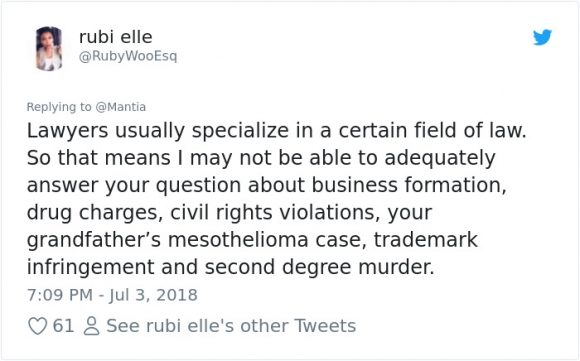
Task: See rubi elle's other Tweets
Action: [231, 326]
